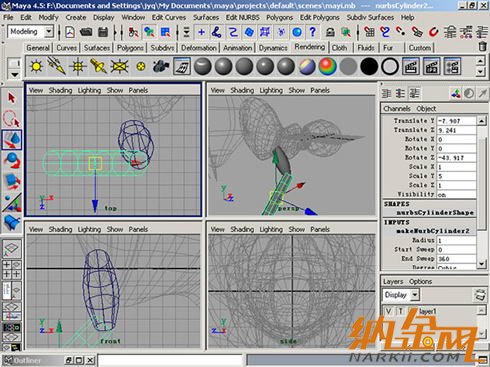This screenshot has width=490, height=367.
Task: Open Channels menu in Channel Box
Action: 397,109
